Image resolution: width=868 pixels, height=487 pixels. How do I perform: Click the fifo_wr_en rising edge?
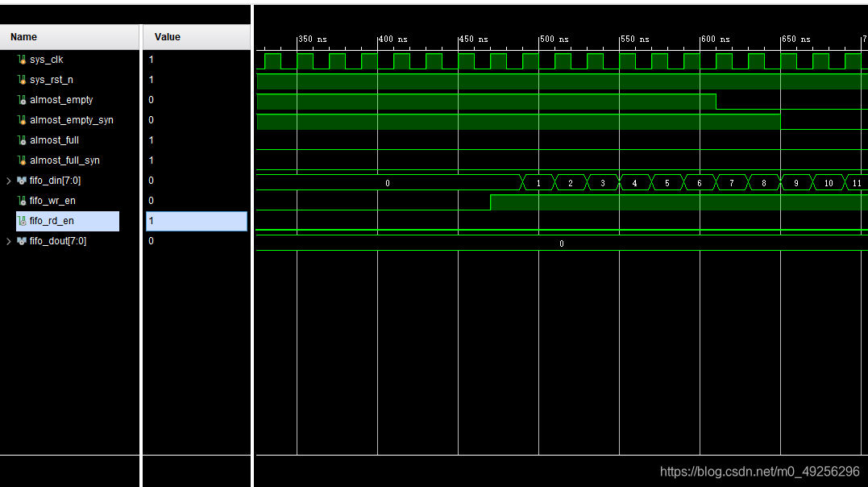click(491, 202)
